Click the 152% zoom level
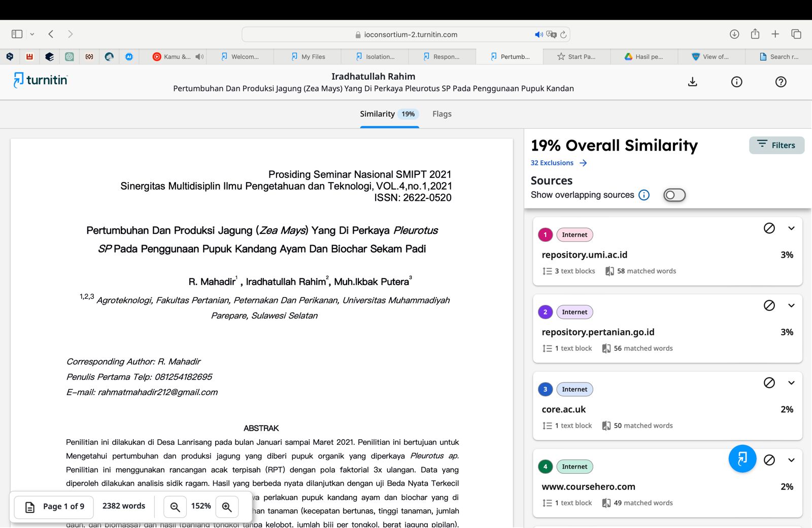This screenshot has width=812, height=528. (x=201, y=506)
